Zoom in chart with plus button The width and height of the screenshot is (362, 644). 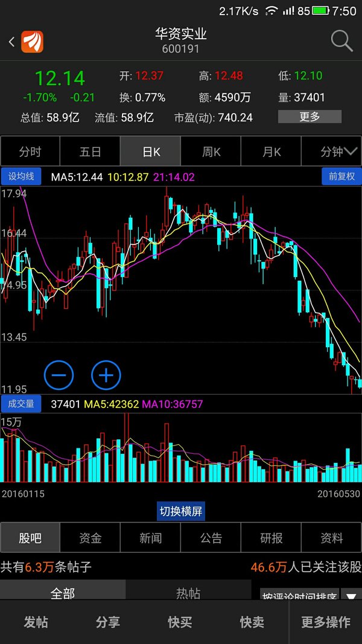coord(106,375)
